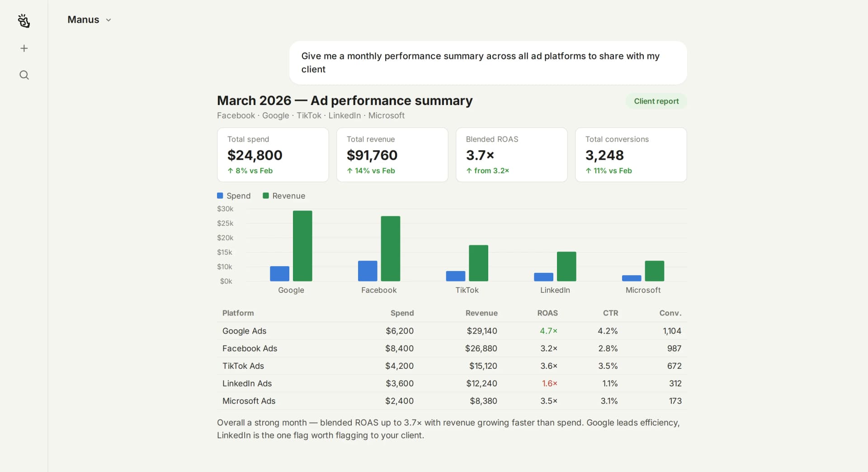Click Google's green revenue bar in chart
Viewport: 868px width, 472px height.
tap(302, 246)
